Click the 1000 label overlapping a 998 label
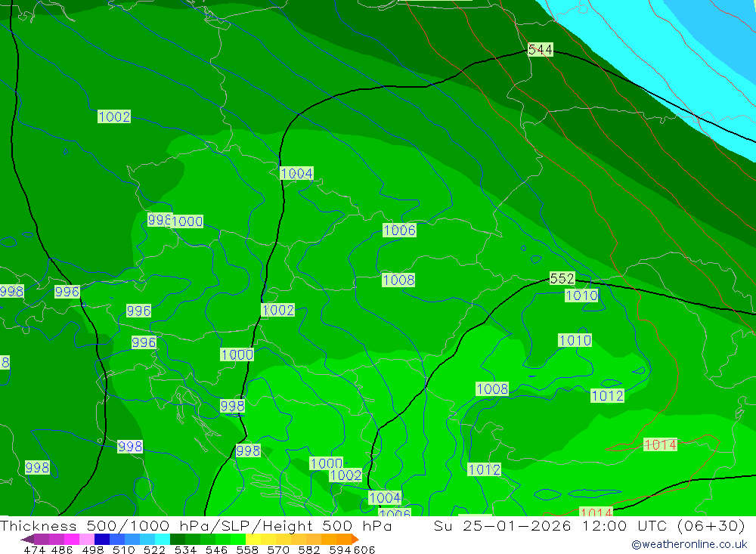The width and height of the screenshot is (756, 554). 187,221
